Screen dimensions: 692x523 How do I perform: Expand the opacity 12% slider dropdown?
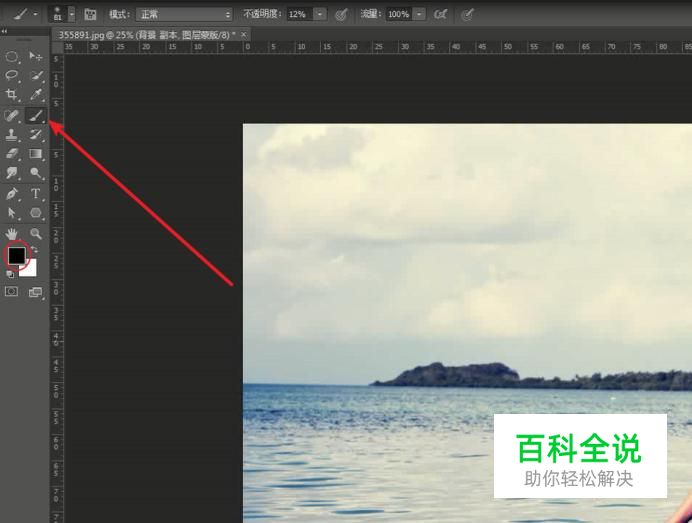320,15
